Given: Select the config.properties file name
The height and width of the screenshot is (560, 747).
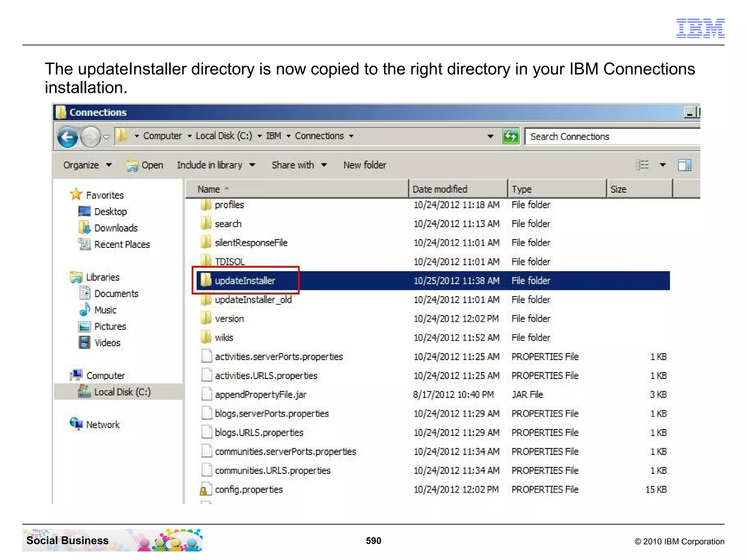Looking at the screenshot, I should [249, 490].
